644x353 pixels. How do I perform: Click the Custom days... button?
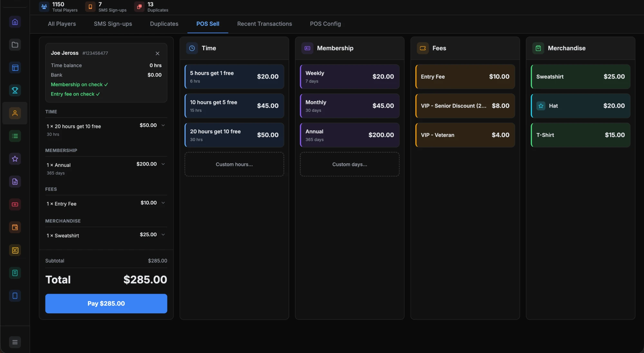click(x=349, y=164)
